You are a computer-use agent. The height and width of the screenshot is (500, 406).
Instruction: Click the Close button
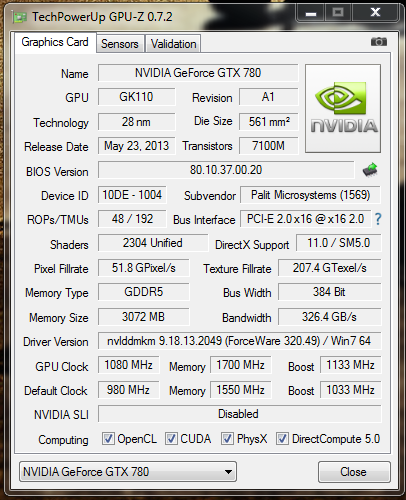[x=354, y=472]
